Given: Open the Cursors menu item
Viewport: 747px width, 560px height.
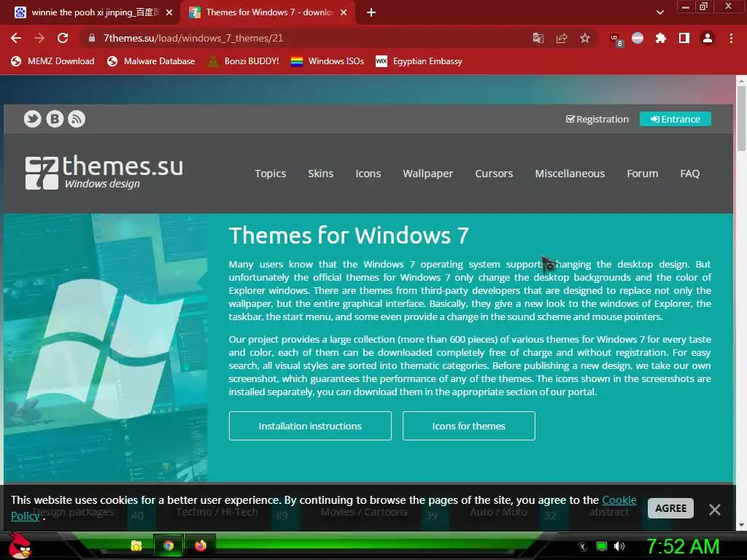Looking at the screenshot, I should tap(494, 174).
